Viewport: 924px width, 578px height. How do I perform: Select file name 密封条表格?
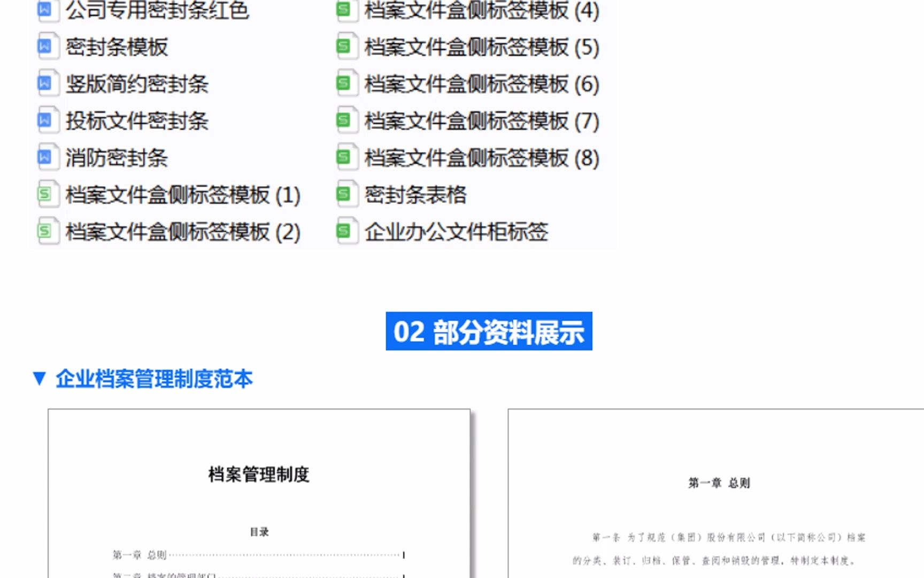coord(415,195)
